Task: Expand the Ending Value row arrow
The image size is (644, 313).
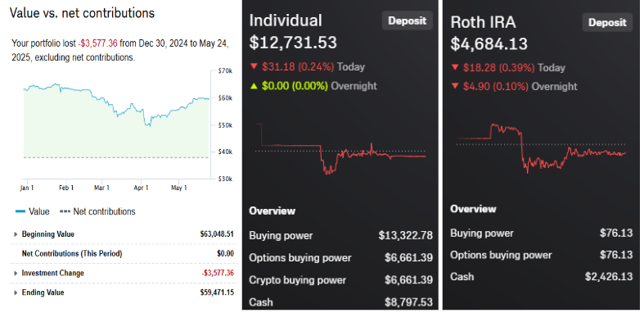Action: coord(16,293)
